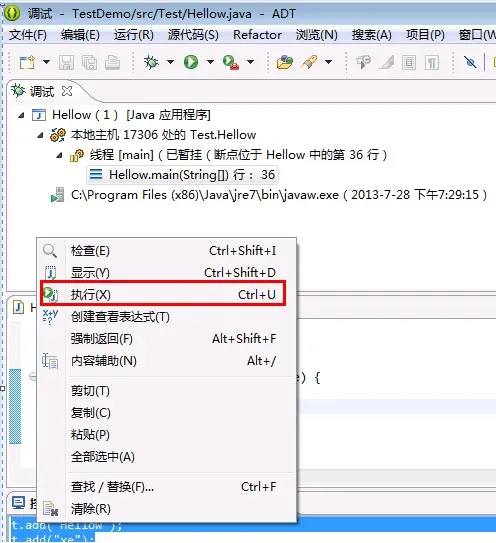Select stack frame Hellow.main(String[]) 行: 36

(x=182, y=175)
